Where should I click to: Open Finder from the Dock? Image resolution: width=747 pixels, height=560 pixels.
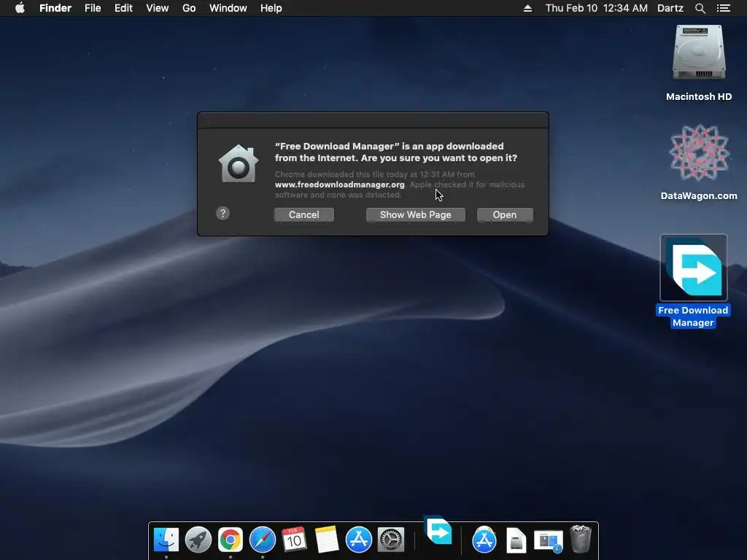[x=166, y=540]
